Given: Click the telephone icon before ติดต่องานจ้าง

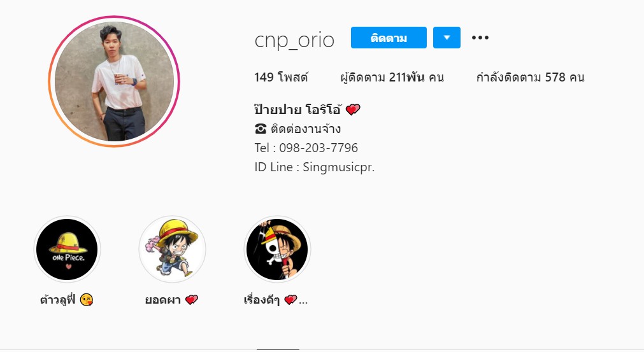Looking at the screenshot, I should pyautogui.click(x=261, y=129).
